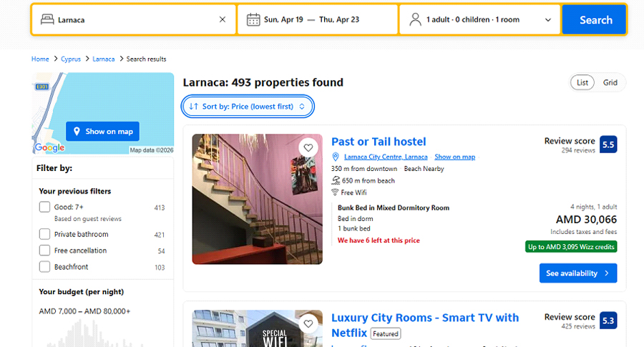Check the Good: 7+ filter
Image resolution: width=644 pixels, height=347 pixels.
click(x=45, y=207)
